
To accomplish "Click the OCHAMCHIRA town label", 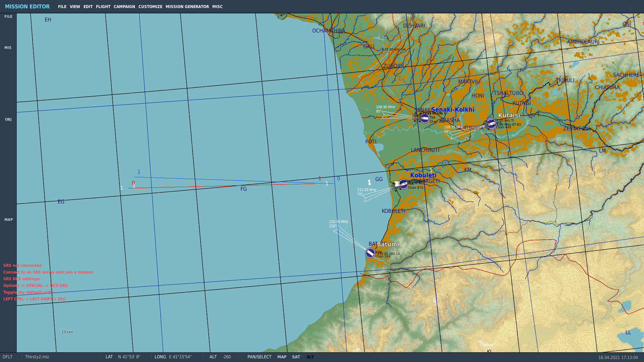I will coord(329,31).
